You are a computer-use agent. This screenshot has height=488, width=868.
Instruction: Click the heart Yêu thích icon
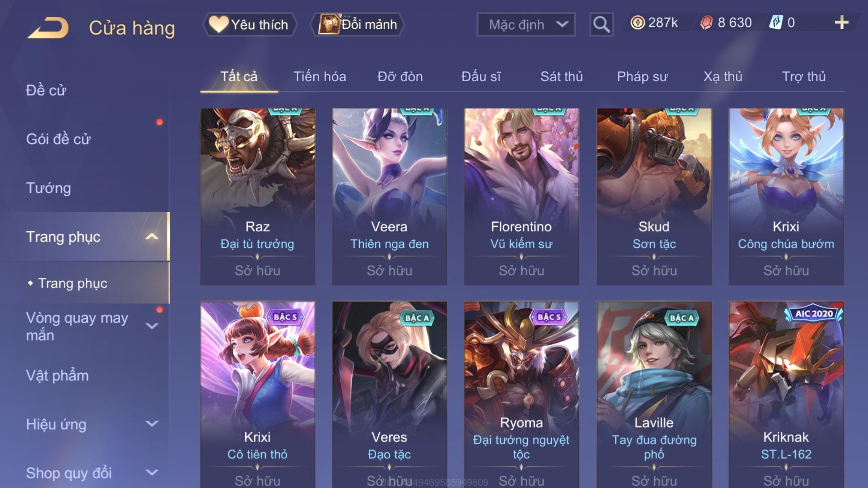point(218,24)
